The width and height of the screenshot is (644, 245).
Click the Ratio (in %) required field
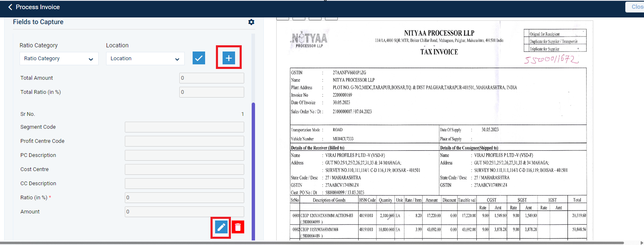[184, 198]
